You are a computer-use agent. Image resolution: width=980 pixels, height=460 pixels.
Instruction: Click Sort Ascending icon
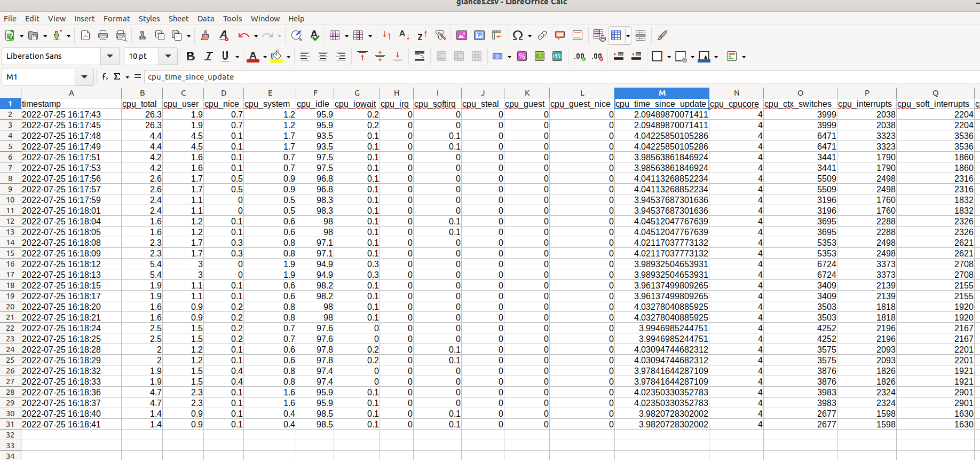[x=405, y=36]
